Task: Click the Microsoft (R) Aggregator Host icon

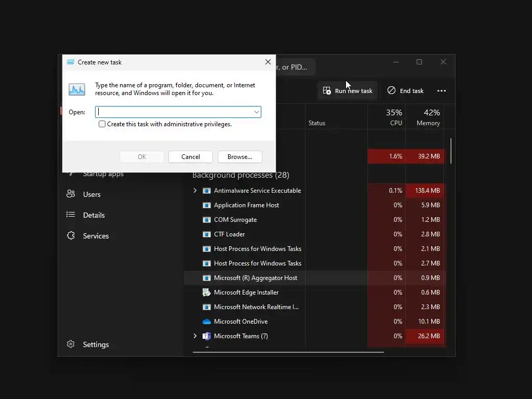Action: 207,278
